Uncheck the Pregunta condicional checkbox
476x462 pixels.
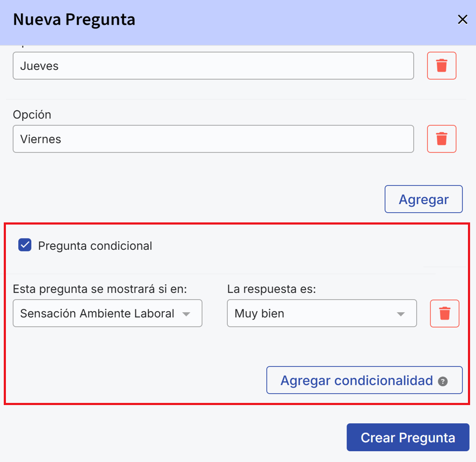point(25,246)
